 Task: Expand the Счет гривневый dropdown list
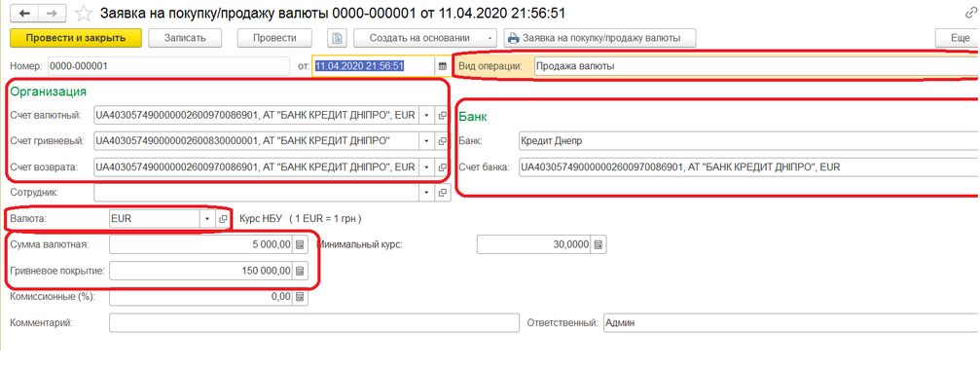(x=426, y=141)
